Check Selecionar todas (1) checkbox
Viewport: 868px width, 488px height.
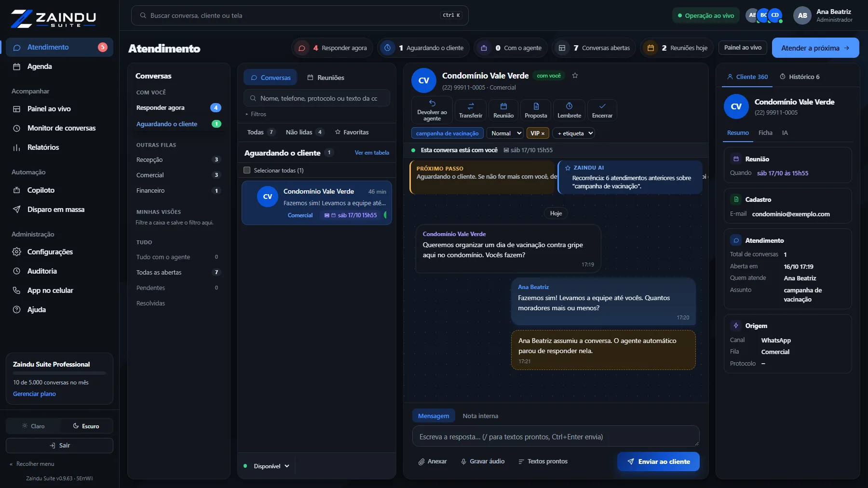coord(247,170)
